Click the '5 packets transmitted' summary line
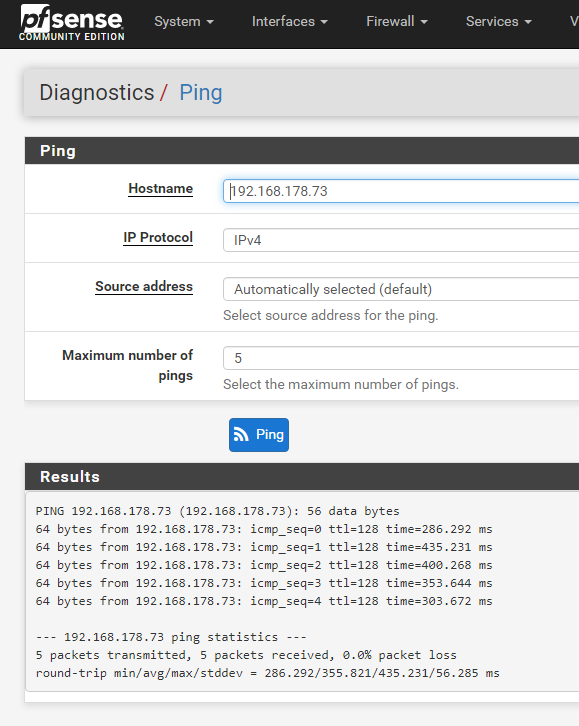579x726 pixels. 246,656
